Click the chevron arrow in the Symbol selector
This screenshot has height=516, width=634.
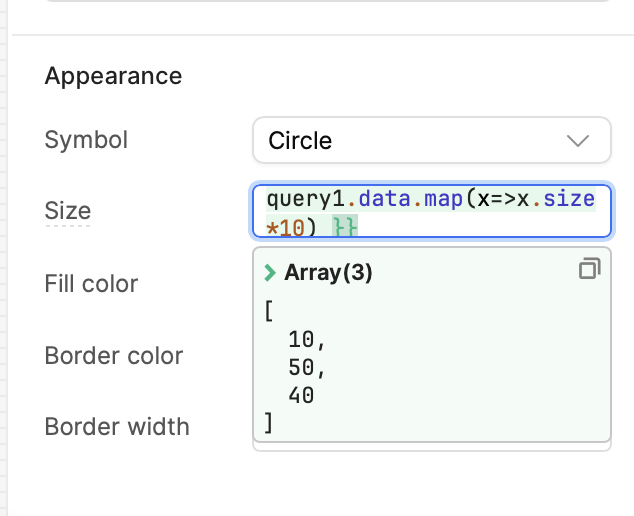(x=578, y=141)
